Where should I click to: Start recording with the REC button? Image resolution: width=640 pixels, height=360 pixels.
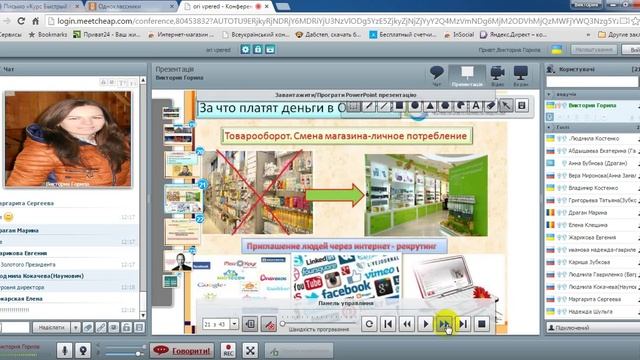pyautogui.click(x=228, y=350)
